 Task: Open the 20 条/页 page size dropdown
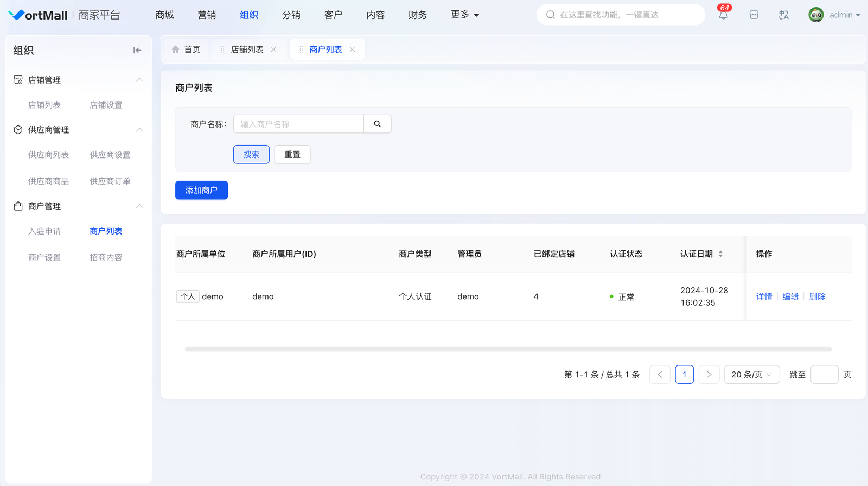click(751, 374)
